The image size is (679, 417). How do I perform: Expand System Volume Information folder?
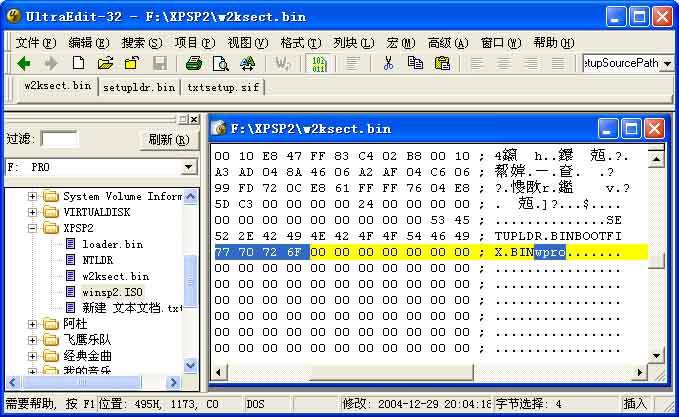click(x=32, y=196)
